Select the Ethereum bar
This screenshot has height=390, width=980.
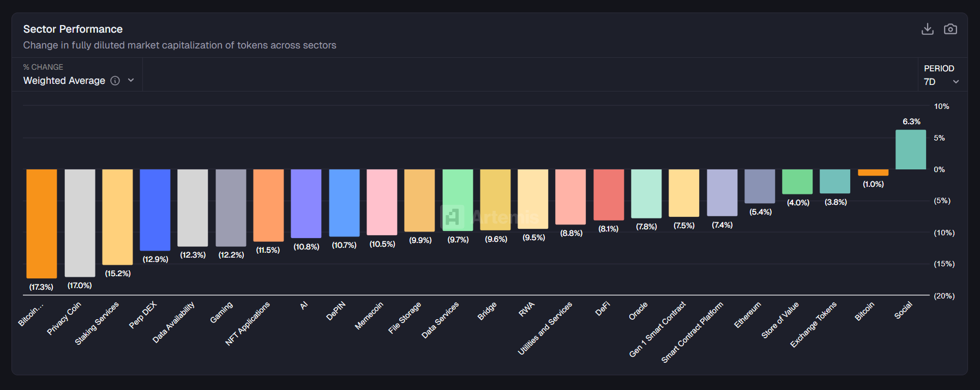point(759,186)
